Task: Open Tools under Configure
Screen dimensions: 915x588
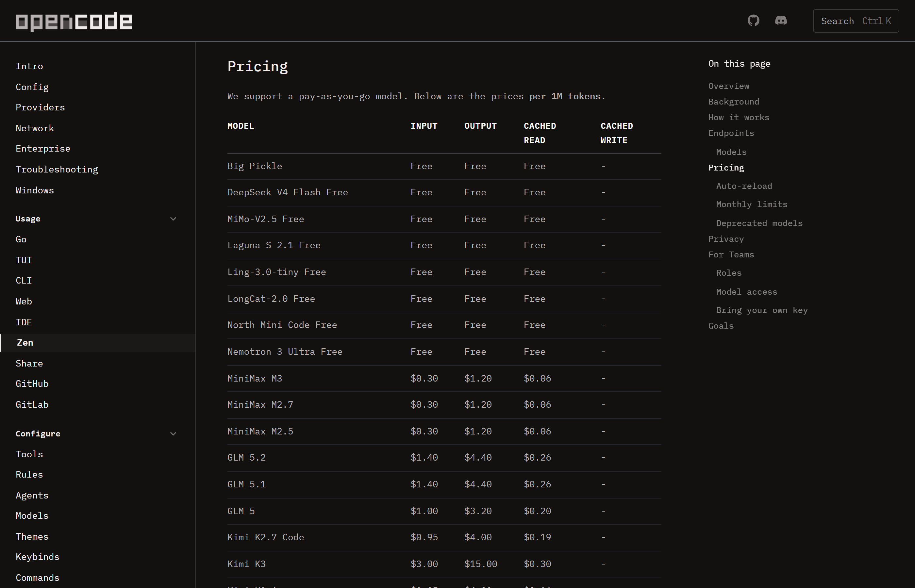Action: [29, 454]
